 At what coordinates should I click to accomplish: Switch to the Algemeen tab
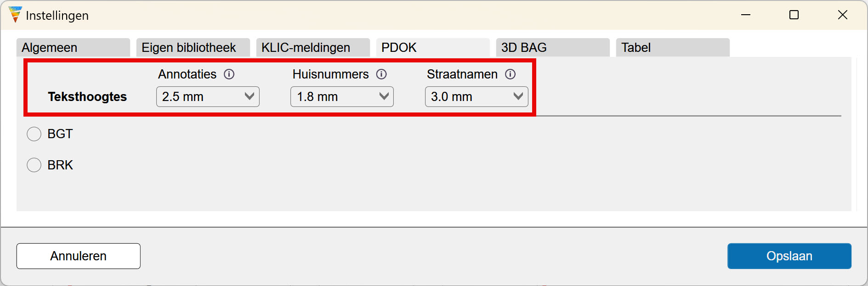73,48
